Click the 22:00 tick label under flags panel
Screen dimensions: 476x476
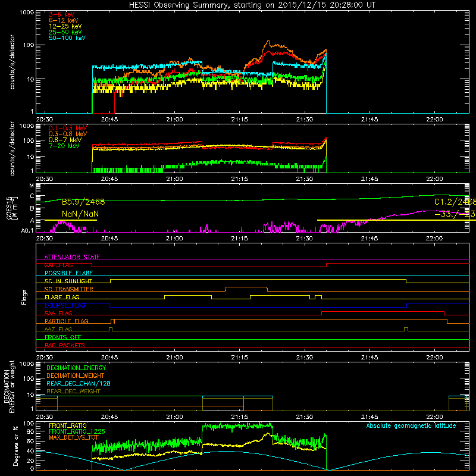[434, 358]
